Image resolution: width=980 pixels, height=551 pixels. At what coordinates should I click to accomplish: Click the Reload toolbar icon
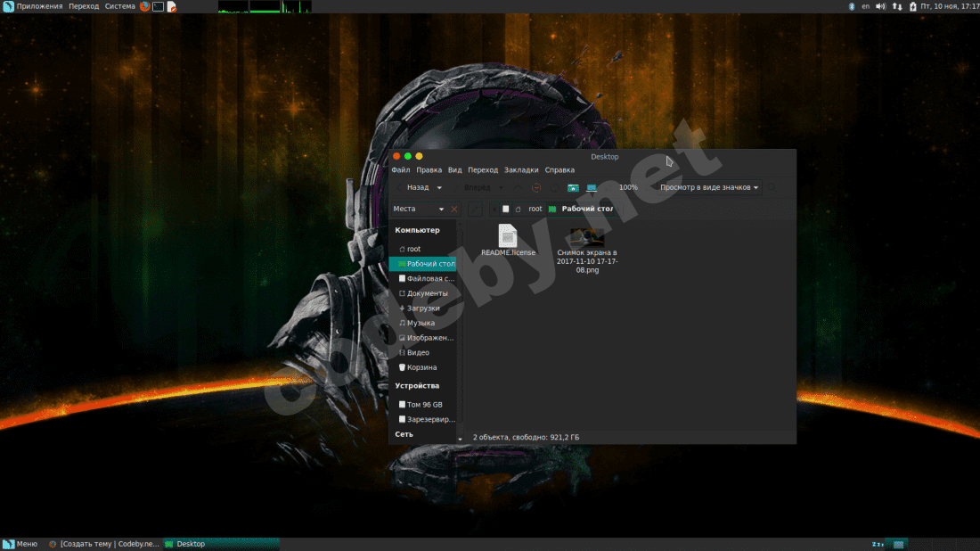554,187
